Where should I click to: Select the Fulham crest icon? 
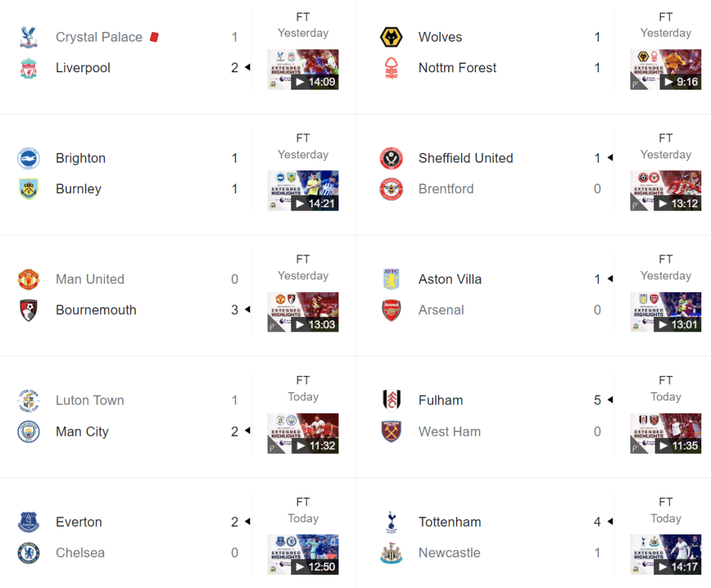pyautogui.click(x=391, y=400)
